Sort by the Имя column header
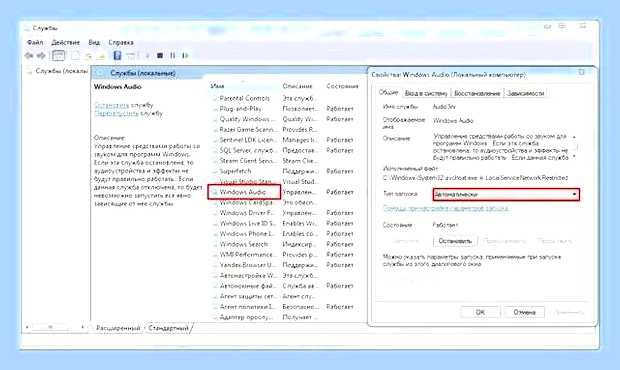 pyautogui.click(x=217, y=86)
